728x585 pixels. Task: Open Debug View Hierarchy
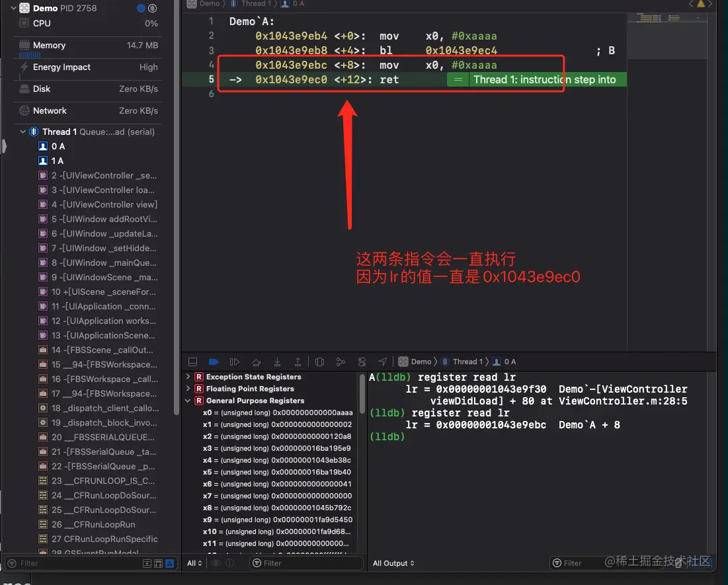point(319,362)
